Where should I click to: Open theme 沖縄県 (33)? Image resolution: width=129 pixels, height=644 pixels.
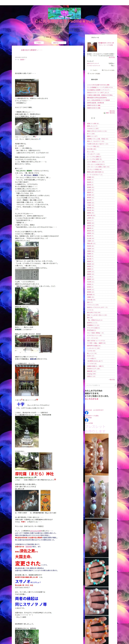point(90,297)
